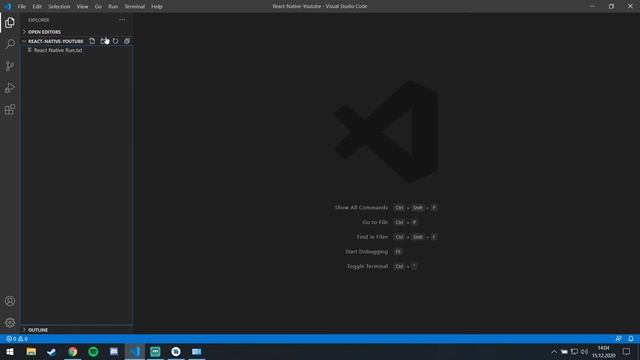Open the Windows Start menu
The height and width of the screenshot is (360, 640).
10,351
